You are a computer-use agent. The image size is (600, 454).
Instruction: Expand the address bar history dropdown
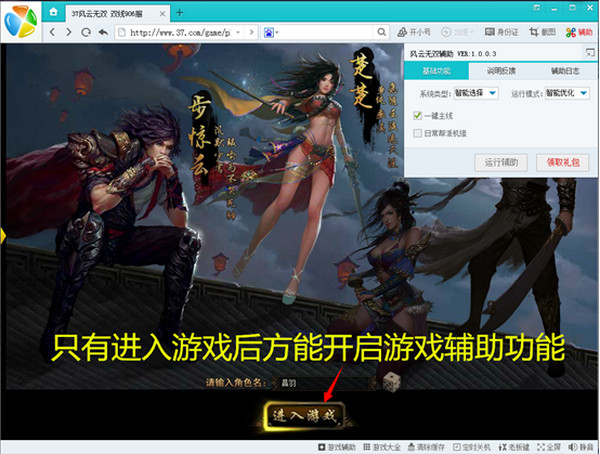[x=238, y=32]
